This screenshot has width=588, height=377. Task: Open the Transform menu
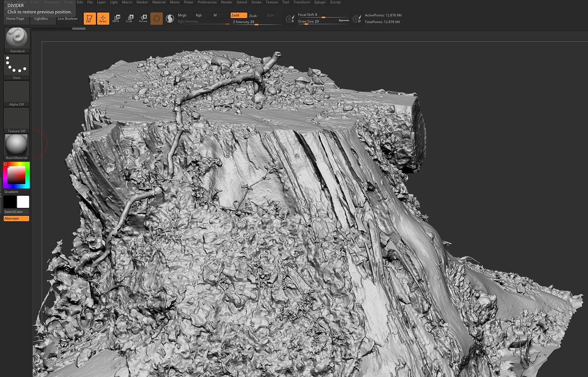301,2
